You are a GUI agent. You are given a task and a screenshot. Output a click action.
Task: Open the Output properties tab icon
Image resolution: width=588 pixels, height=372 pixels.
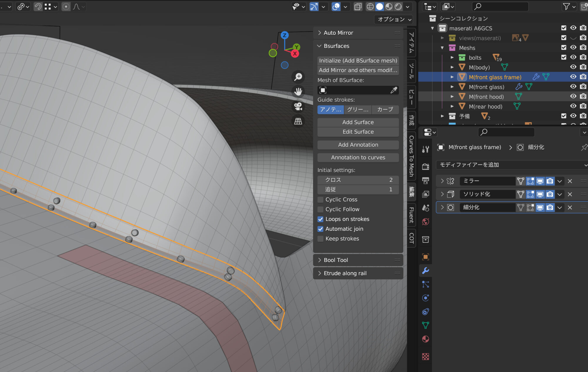point(425,180)
